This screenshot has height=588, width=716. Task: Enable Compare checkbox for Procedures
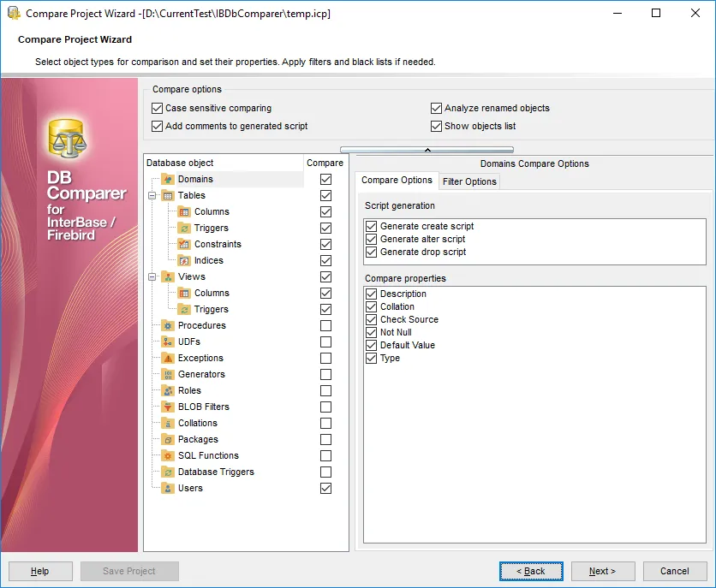(x=325, y=326)
